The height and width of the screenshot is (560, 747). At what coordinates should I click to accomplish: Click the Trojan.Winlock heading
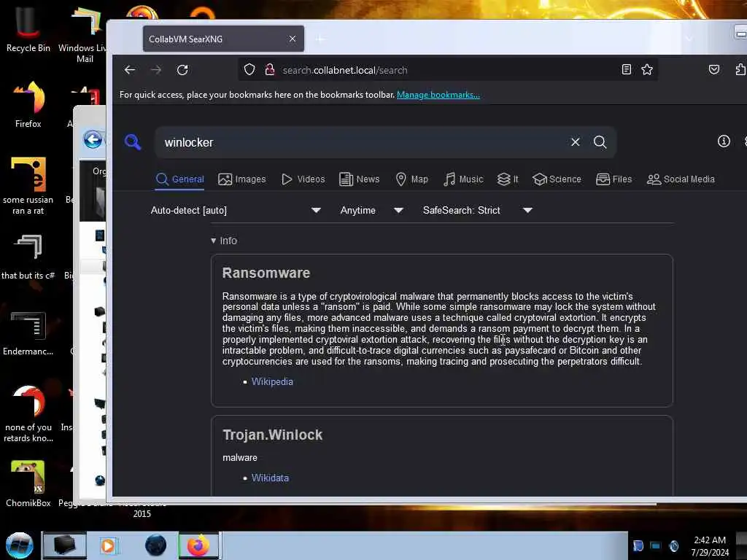[273, 435]
